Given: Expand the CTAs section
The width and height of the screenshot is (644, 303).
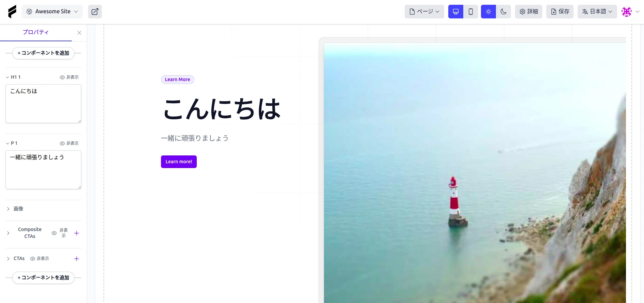Looking at the screenshot, I should coord(8,259).
